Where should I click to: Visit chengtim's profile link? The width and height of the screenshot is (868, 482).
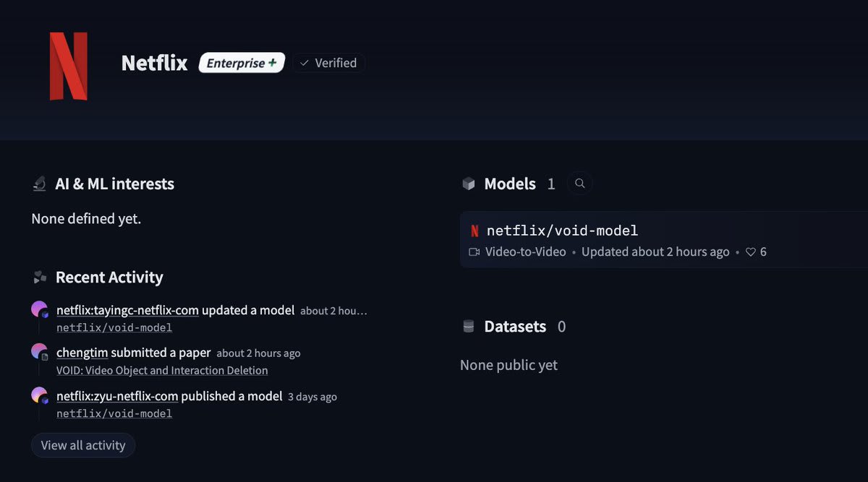81,353
